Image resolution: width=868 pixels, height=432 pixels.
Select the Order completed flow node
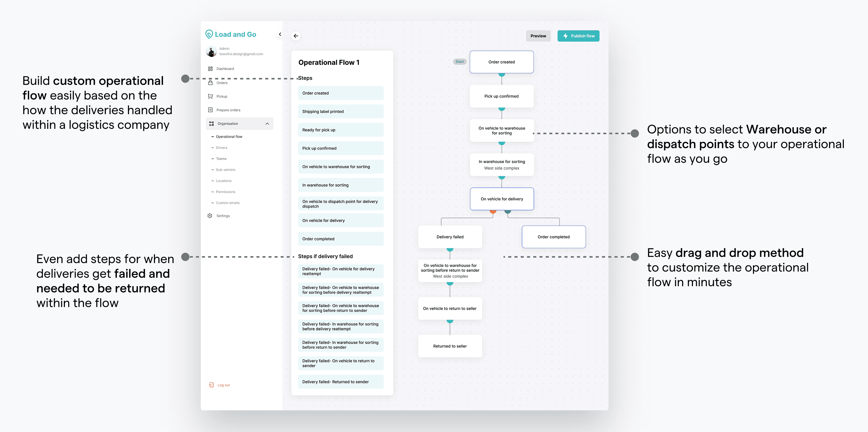click(x=553, y=237)
